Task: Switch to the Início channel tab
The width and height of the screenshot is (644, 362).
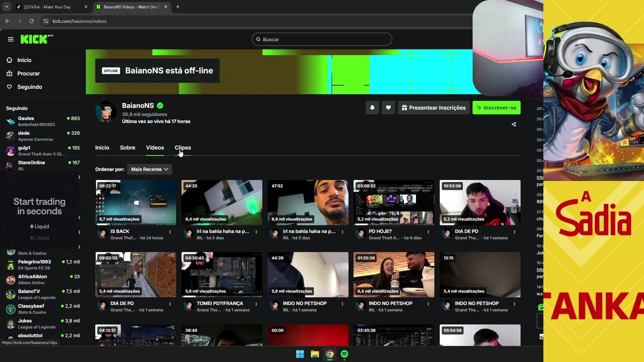Action: [x=102, y=148]
